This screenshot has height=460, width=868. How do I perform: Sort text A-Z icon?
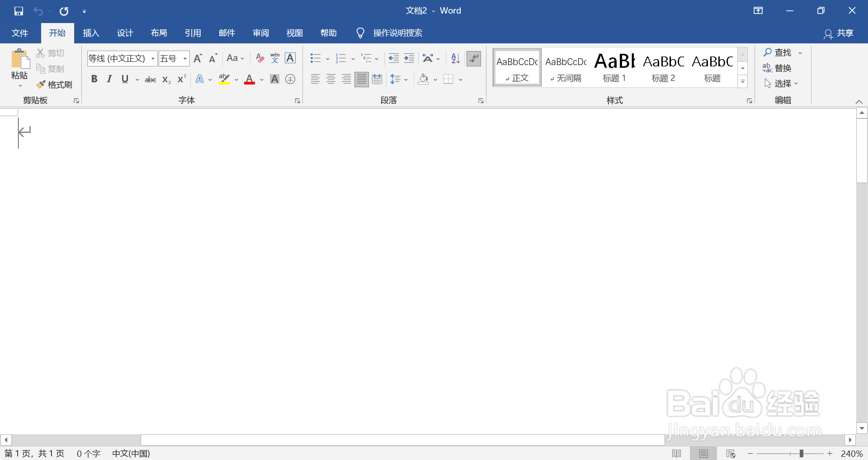tap(455, 58)
